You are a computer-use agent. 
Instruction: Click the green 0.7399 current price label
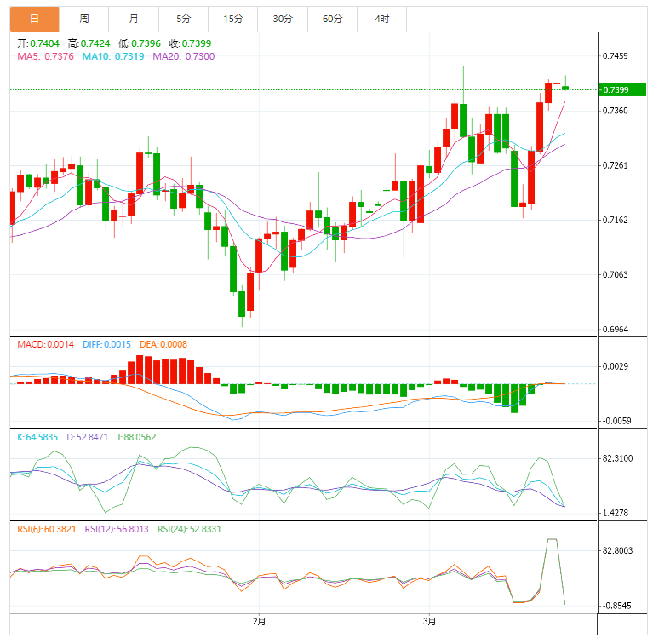click(622, 90)
